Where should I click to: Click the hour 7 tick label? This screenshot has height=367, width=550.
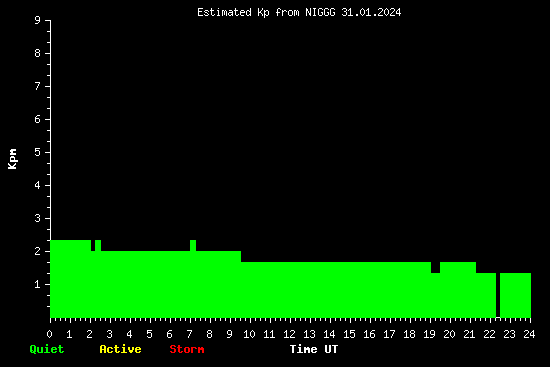coord(189,334)
